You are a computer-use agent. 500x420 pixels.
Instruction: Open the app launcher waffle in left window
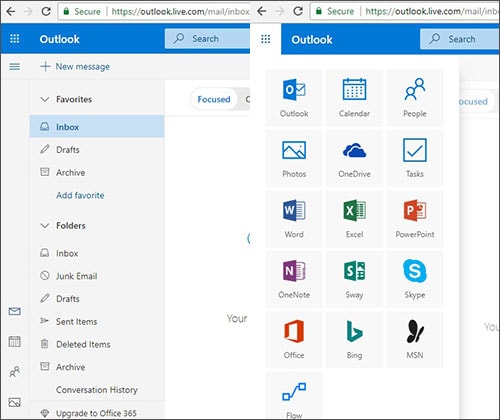[x=14, y=39]
